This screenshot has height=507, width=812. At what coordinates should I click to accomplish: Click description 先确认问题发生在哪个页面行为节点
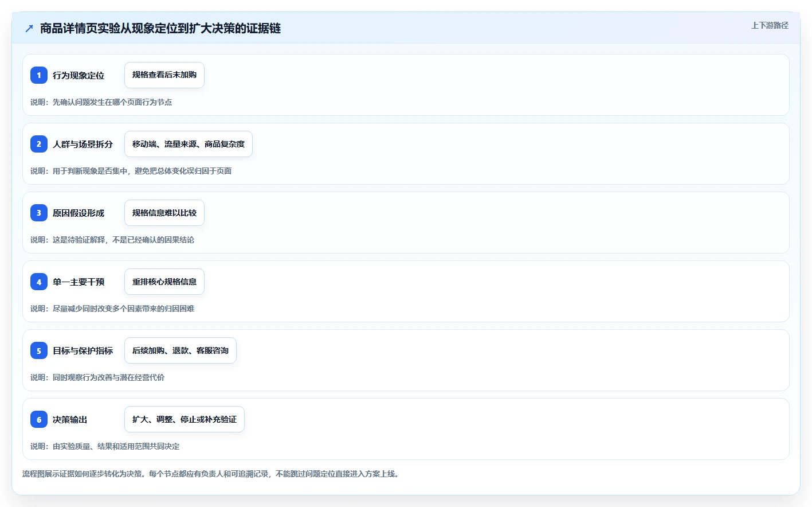coord(112,102)
